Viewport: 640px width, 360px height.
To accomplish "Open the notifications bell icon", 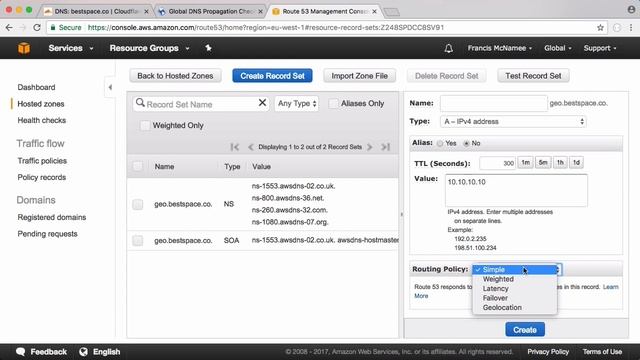I will (449, 49).
